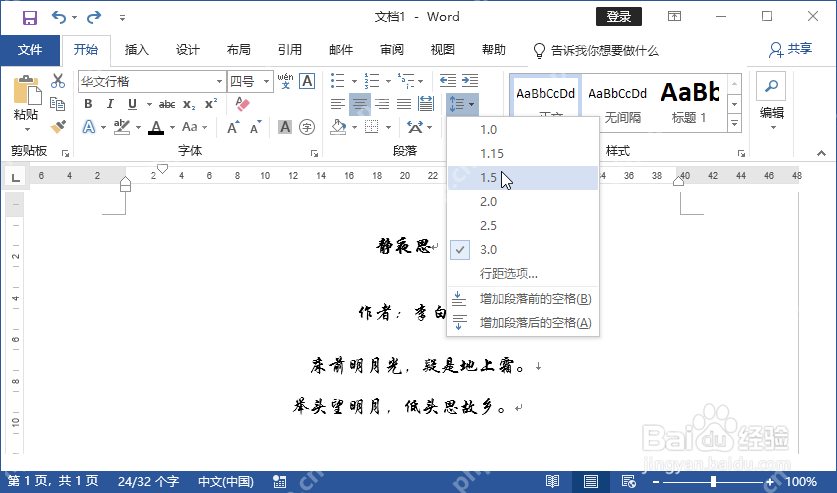837x493 pixels.
Task: Open highlight color dropdown arrow
Action: 138,128
